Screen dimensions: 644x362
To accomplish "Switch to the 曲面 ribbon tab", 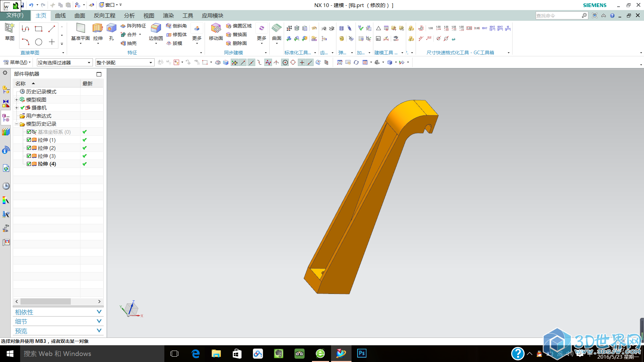I will (80, 16).
